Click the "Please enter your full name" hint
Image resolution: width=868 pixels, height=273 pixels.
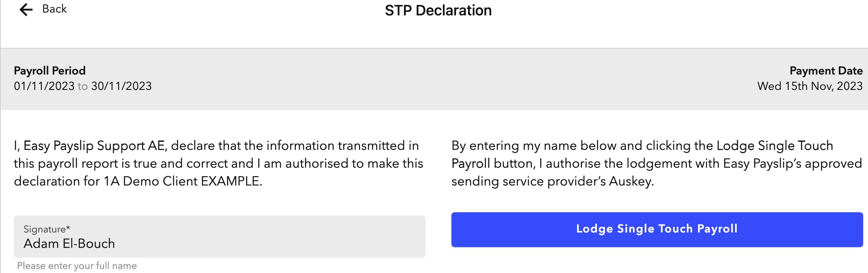click(77, 266)
